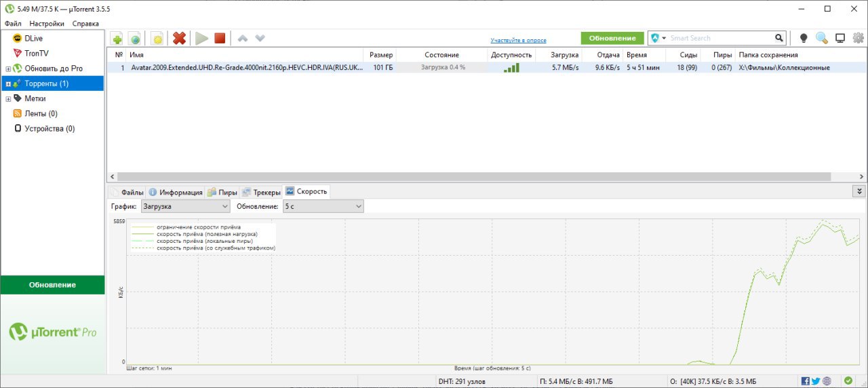The height and width of the screenshot is (388, 868).
Task: Sort by the Сиды column header
Action: 684,55
